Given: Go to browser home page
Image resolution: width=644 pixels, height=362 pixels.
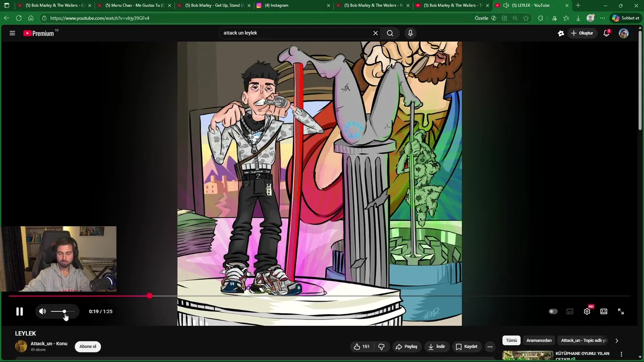Looking at the screenshot, I should pyautogui.click(x=31, y=18).
